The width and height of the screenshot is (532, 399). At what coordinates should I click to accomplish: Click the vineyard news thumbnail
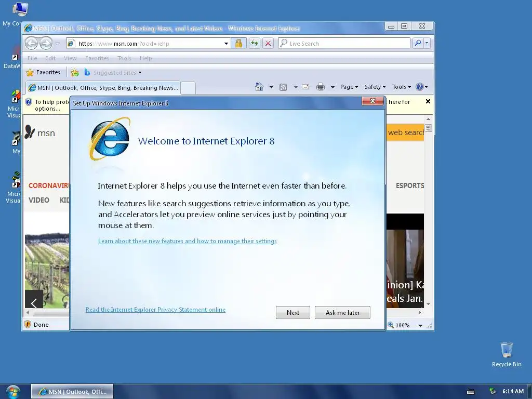tap(47, 261)
